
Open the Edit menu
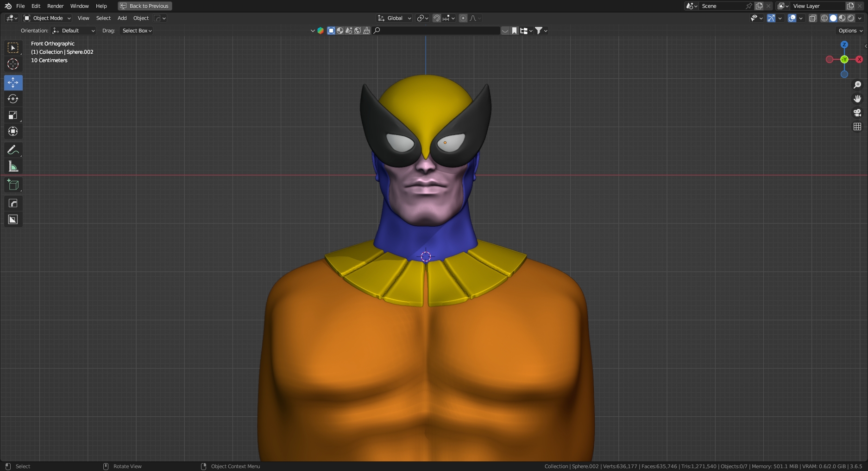tap(36, 6)
